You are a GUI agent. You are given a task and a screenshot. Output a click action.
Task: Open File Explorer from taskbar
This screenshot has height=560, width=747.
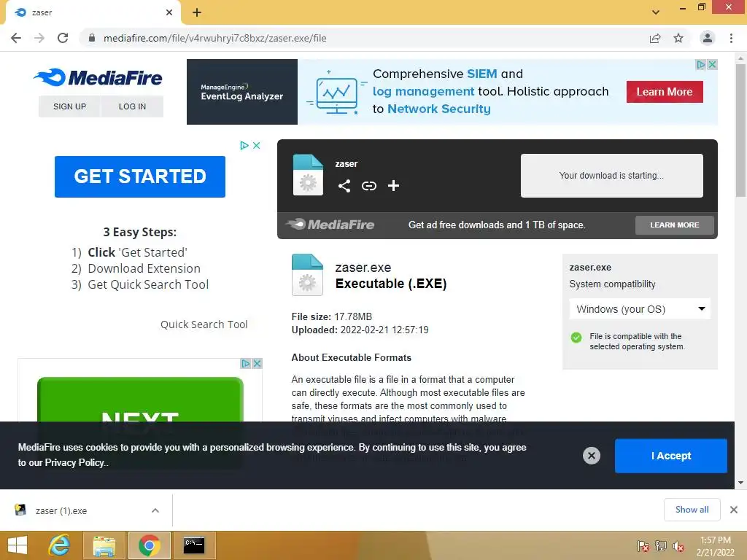pyautogui.click(x=104, y=545)
